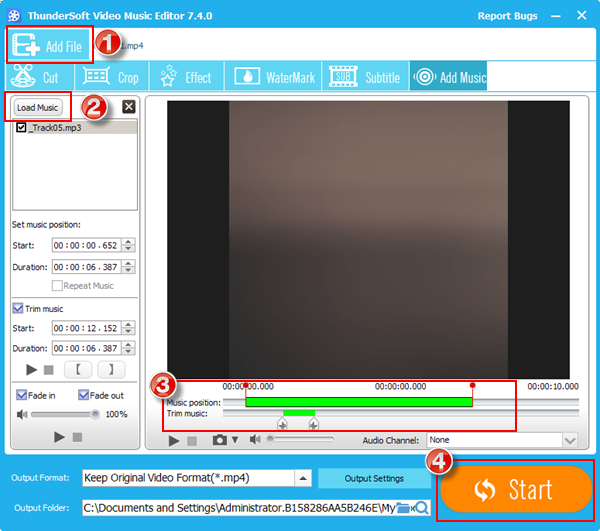Mute the video preview speaker icon
Image resolution: width=600 pixels, height=531 pixels.
pos(256,440)
